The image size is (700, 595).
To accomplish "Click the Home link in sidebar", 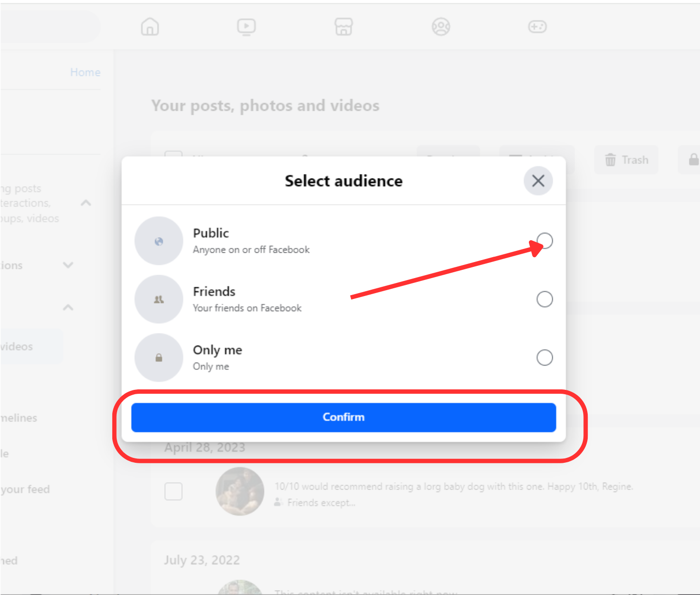I will pos(85,72).
